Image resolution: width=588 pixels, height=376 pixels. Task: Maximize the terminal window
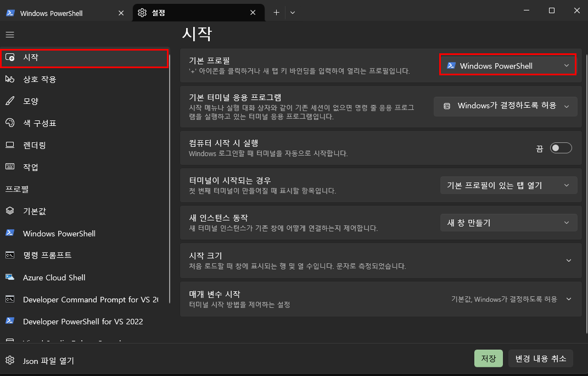click(552, 10)
